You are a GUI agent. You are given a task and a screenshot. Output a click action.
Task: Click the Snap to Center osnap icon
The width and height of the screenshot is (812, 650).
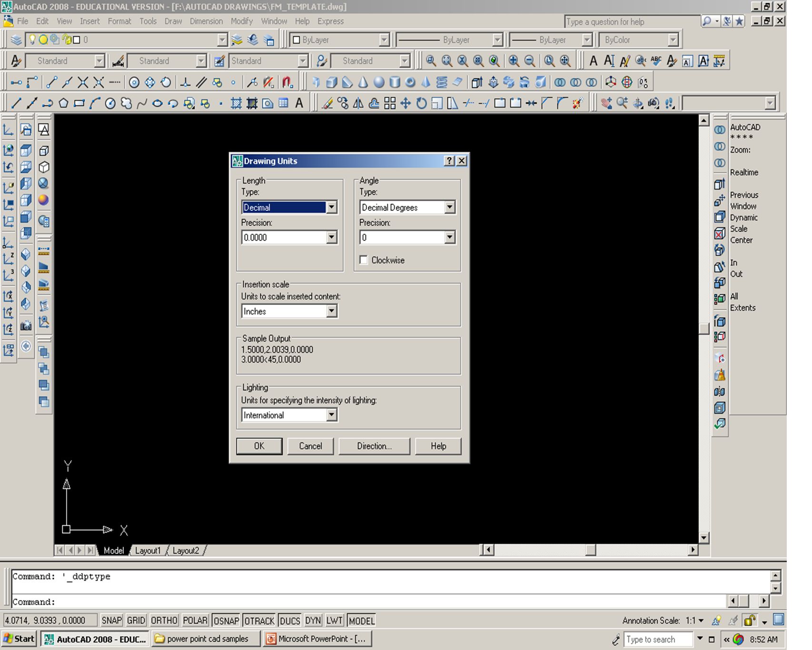point(134,82)
